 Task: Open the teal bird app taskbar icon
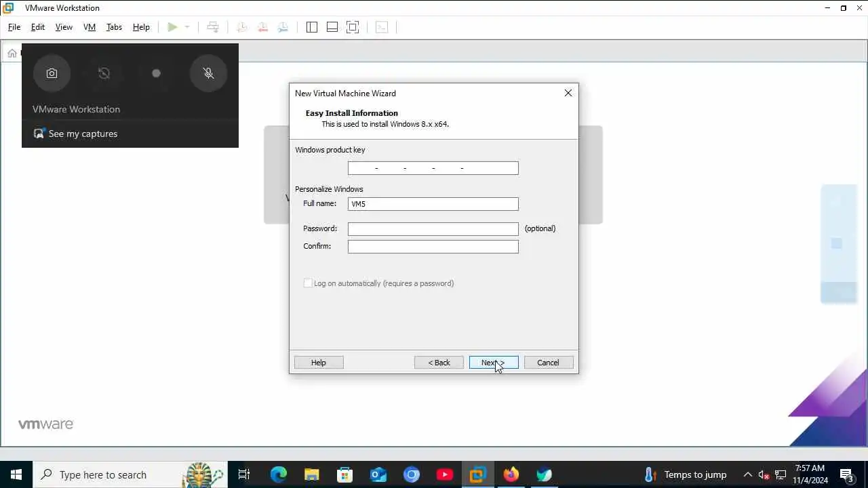click(x=545, y=474)
